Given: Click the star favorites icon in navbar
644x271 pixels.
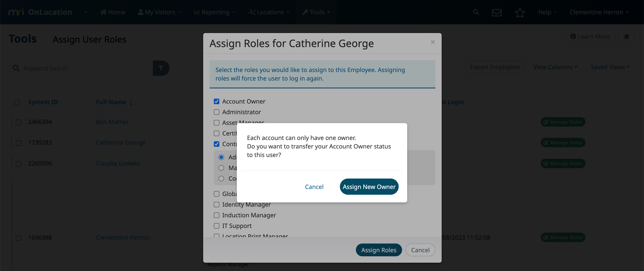Looking at the screenshot, I should [x=520, y=12].
